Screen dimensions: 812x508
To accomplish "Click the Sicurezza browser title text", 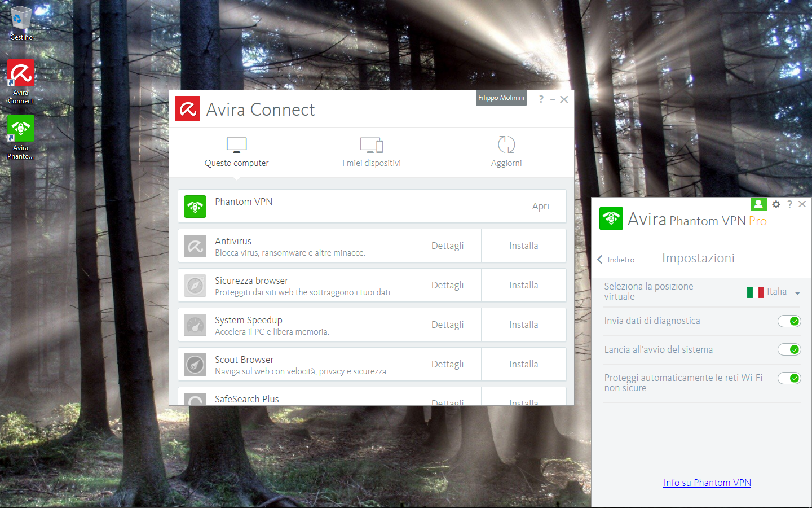I will pyautogui.click(x=251, y=281).
